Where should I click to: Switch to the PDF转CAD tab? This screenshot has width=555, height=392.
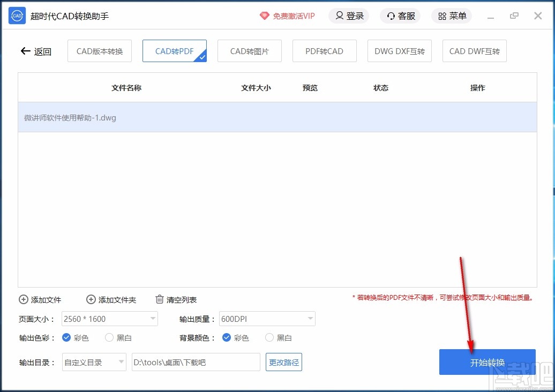[x=324, y=50]
